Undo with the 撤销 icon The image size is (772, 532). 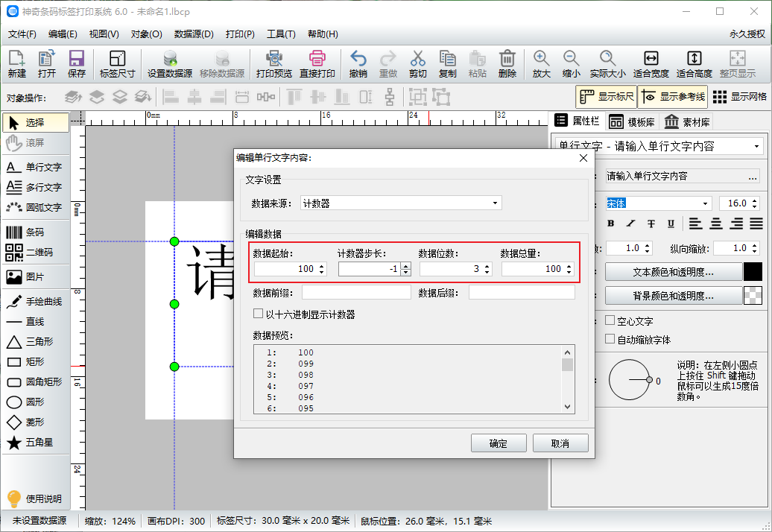tap(358, 64)
